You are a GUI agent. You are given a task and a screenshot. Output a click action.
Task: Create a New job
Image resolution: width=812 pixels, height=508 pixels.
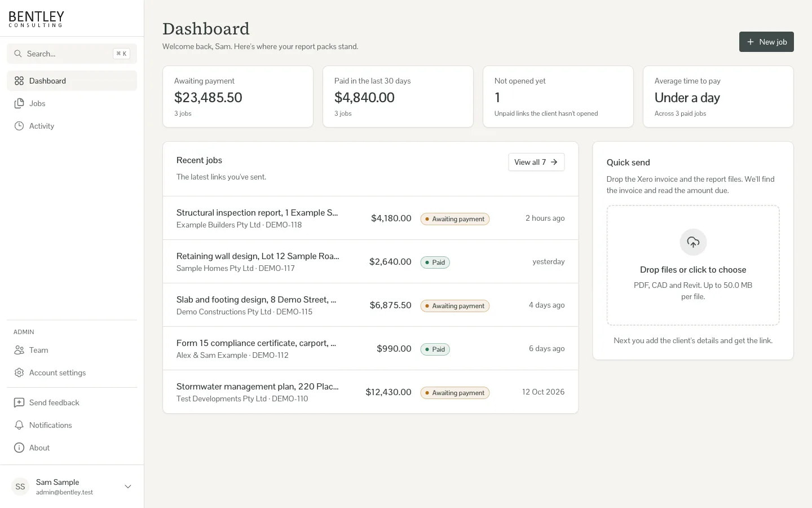point(766,42)
